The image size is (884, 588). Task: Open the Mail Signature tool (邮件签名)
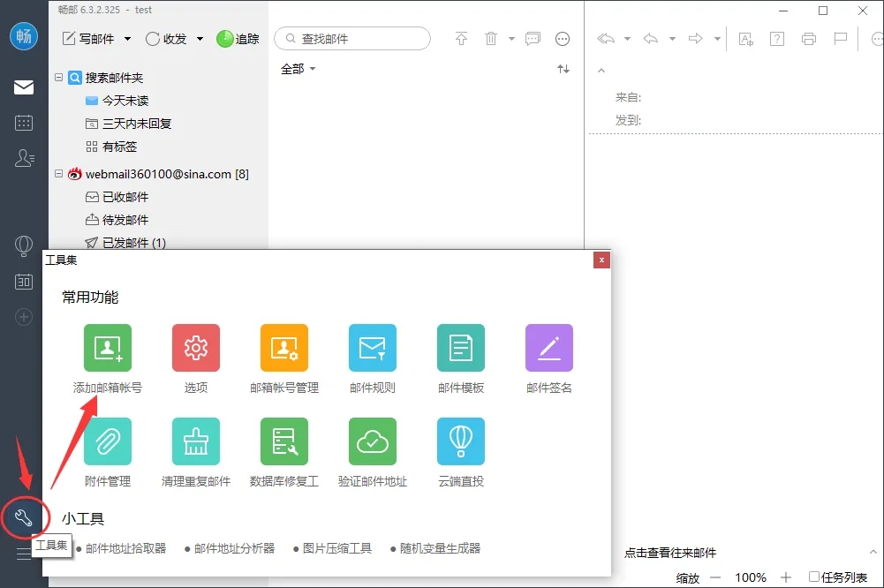click(x=548, y=348)
